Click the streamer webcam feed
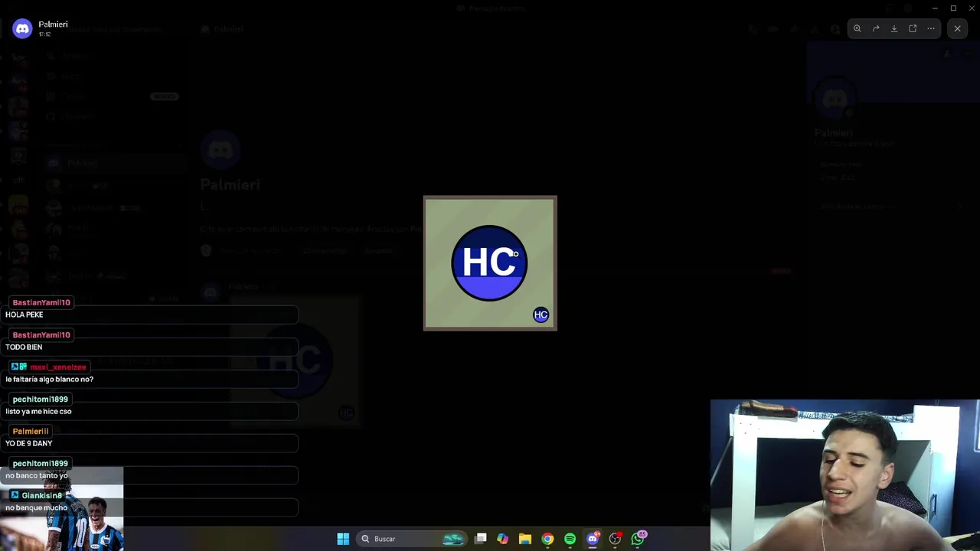This screenshot has height=551, width=980. pyautogui.click(x=845, y=475)
